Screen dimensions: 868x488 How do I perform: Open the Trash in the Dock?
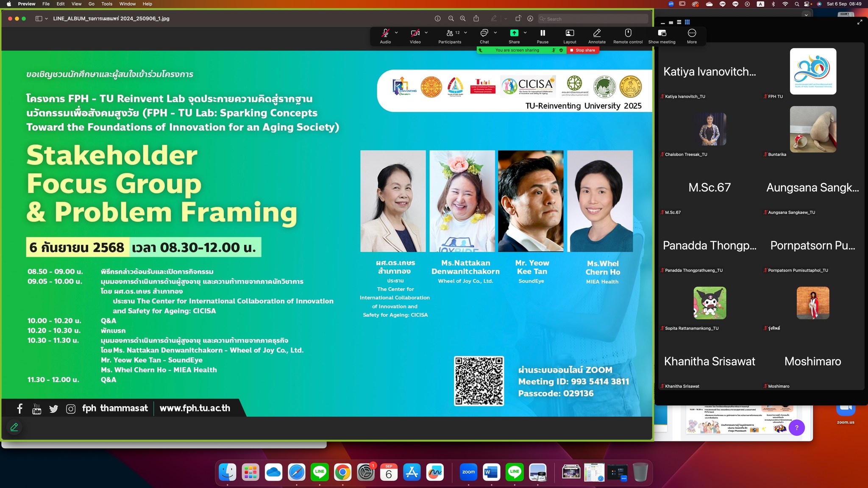(640, 472)
